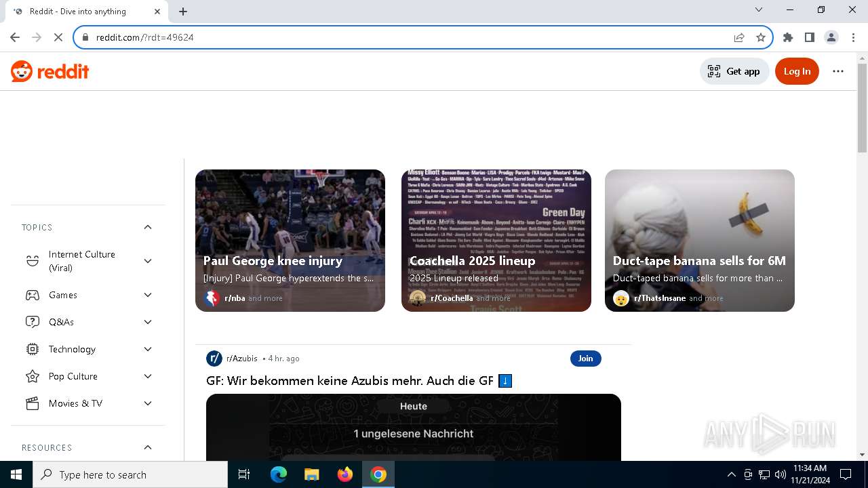Select the Q&As question mark icon
868x488 pixels.
point(33,322)
